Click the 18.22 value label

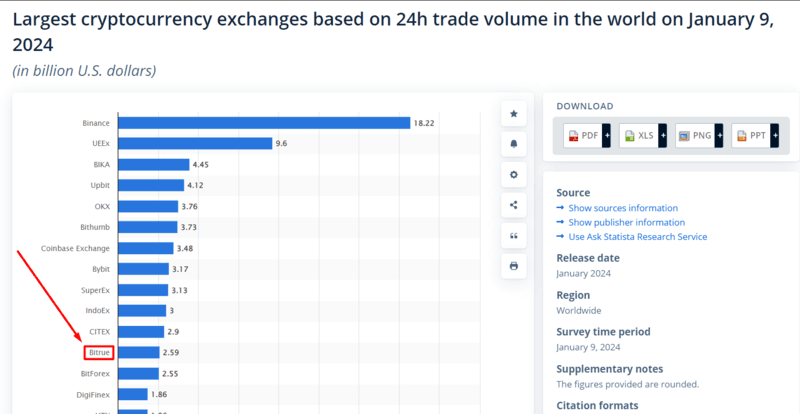pyautogui.click(x=424, y=123)
